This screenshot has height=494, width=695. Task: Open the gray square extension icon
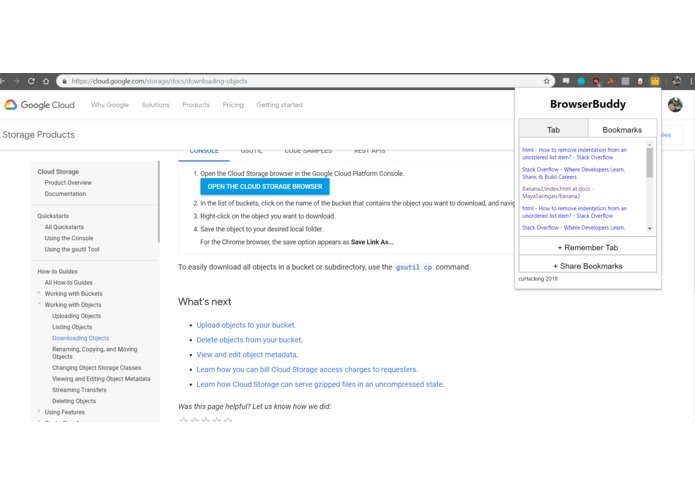tap(625, 81)
